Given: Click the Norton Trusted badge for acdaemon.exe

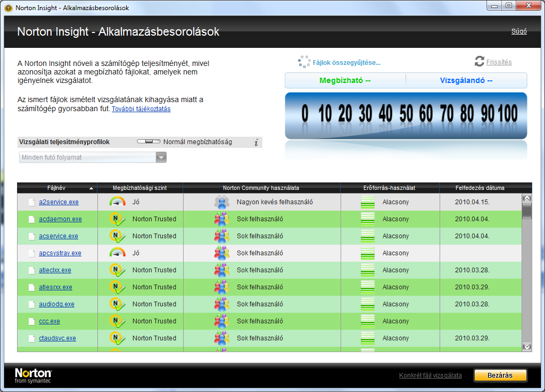Looking at the screenshot, I should [x=118, y=219].
